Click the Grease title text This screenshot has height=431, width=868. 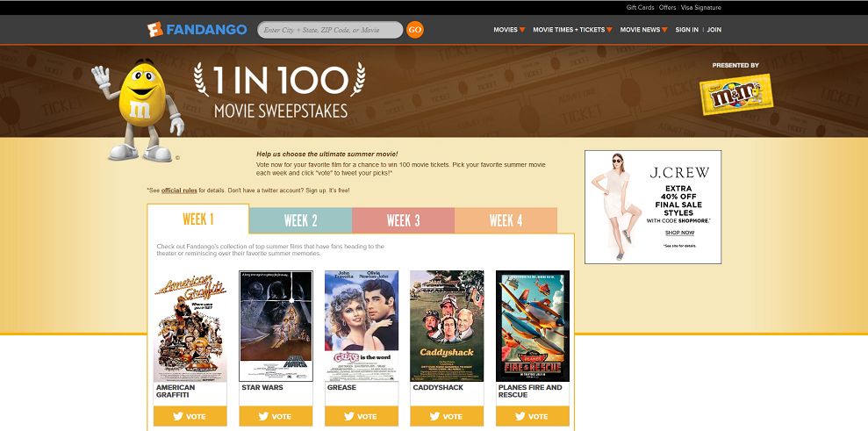click(x=341, y=388)
